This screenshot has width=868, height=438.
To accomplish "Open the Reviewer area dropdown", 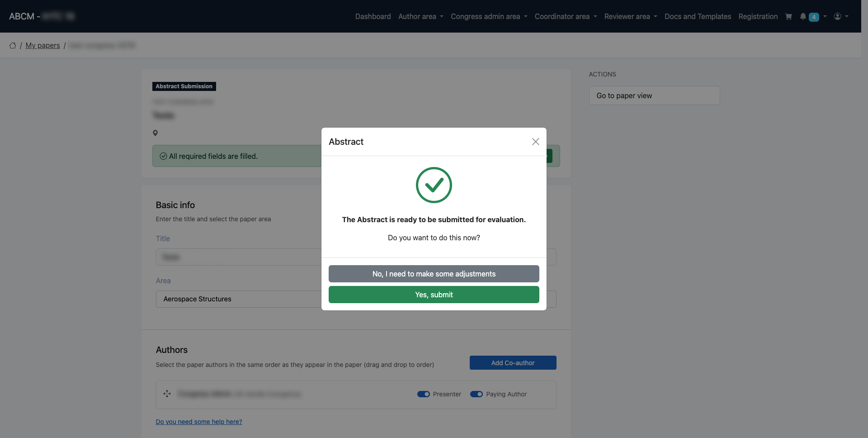I will (x=630, y=16).
